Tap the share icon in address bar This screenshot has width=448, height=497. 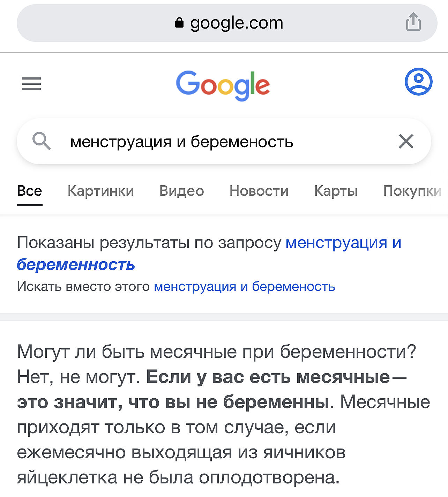413,22
